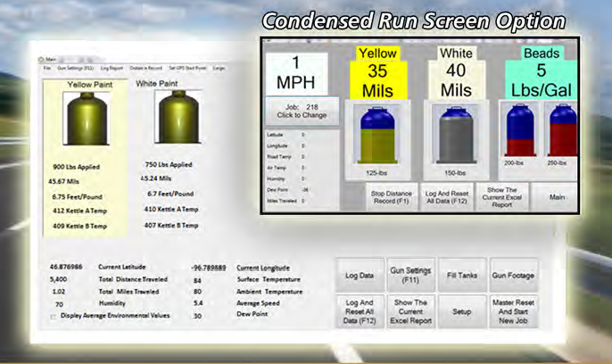
Task: Click the 125-lbs yellow tank gauge
Action: click(x=377, y=135)
